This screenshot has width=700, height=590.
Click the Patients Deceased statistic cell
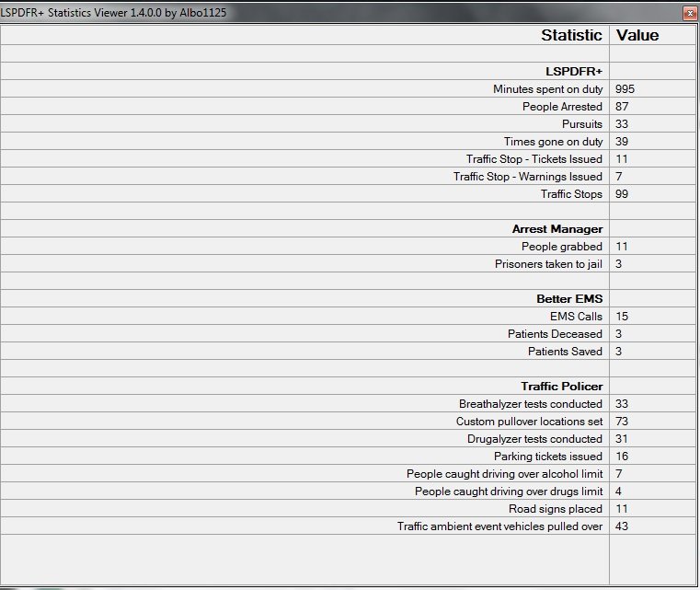(555, 334)
